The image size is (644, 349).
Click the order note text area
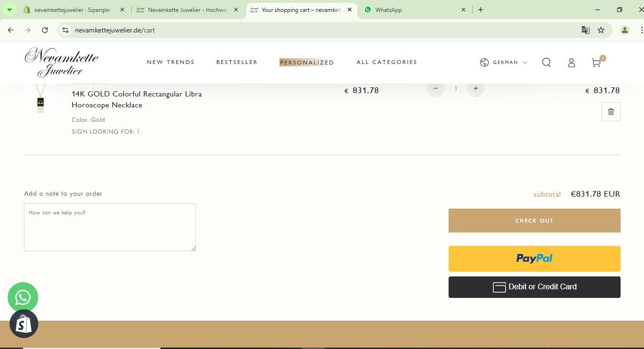pos(110,227)
